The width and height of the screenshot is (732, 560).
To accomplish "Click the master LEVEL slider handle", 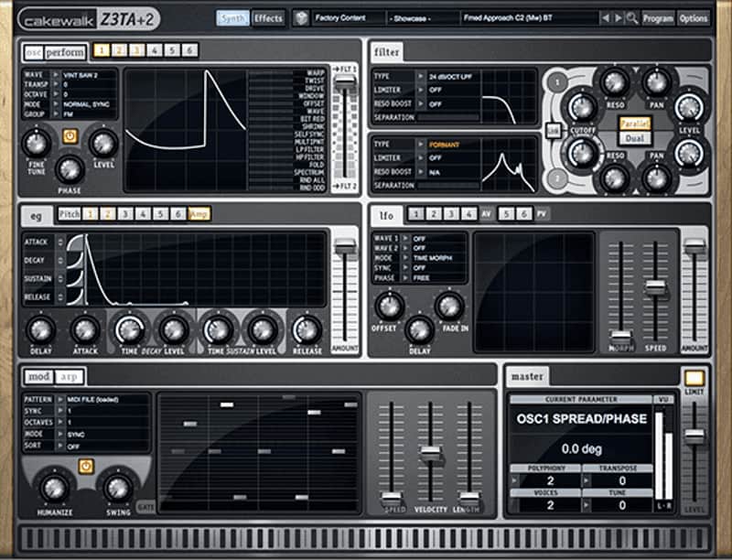I will [694, 436].
